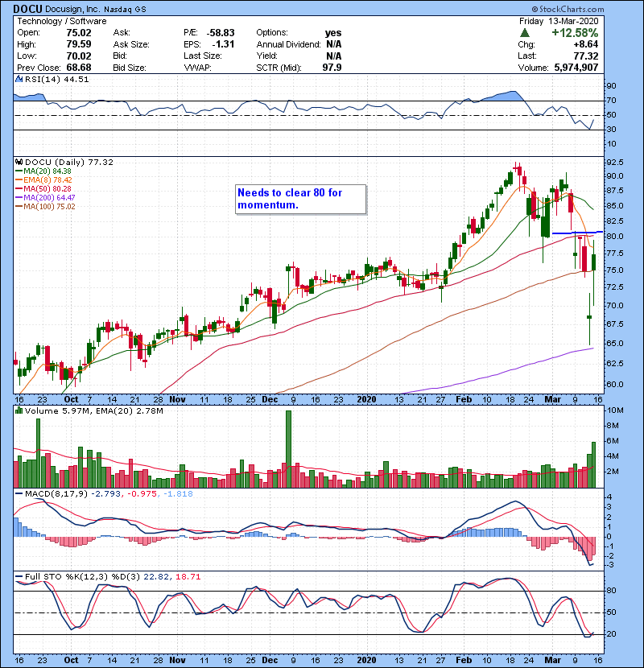Click the 'Nov' label on price chart date axis
Screen dimensions: 644x668
tap(177, 399)
